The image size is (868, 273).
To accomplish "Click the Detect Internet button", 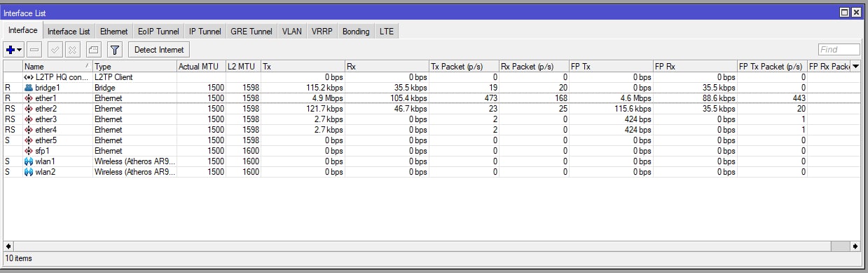I will pos(159,50).
